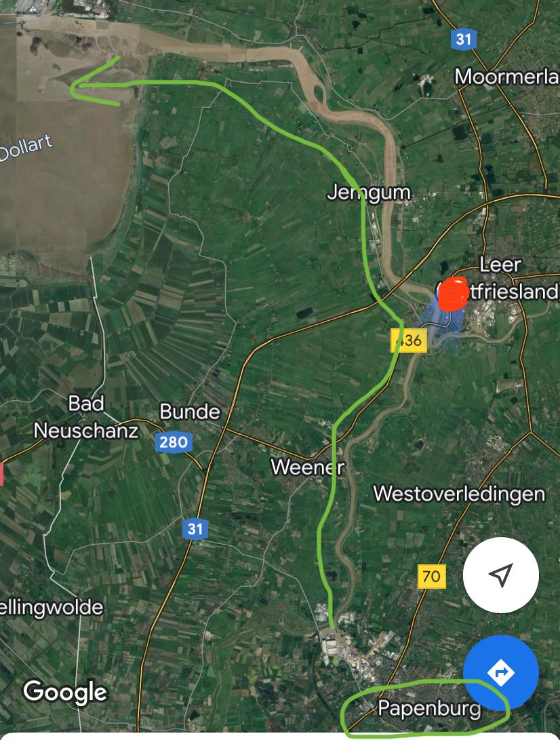Image resolution: width=560 pixels, height=740 pixels.
Task: Tap the Google logo
Action: (66, 693)
